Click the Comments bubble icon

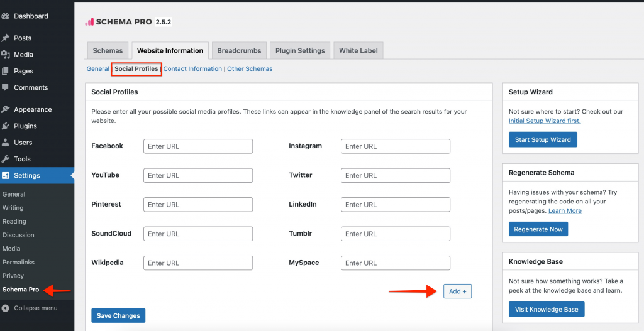[6, 87]
